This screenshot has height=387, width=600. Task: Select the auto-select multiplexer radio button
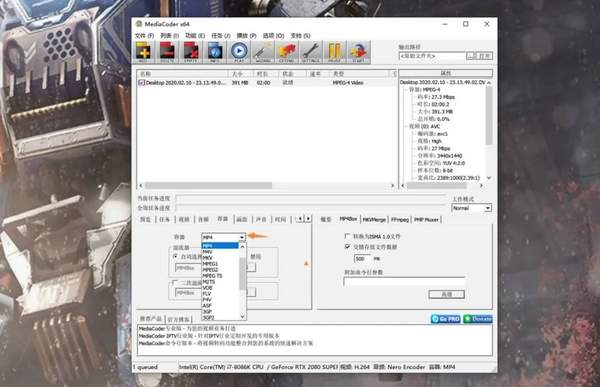pyautogui.click(x=176, y=256)
